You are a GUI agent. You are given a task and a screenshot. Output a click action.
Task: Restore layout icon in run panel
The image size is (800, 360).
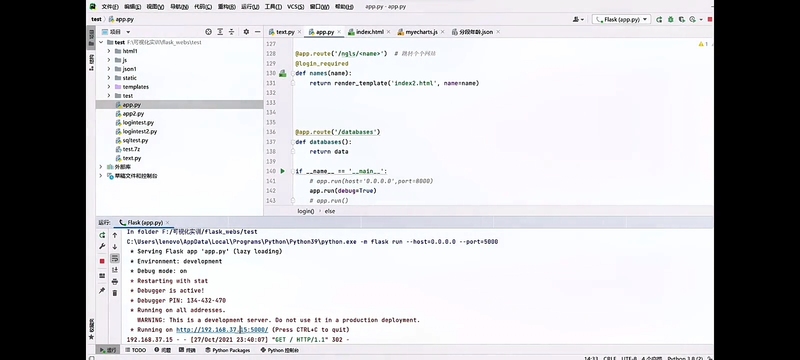102,275
